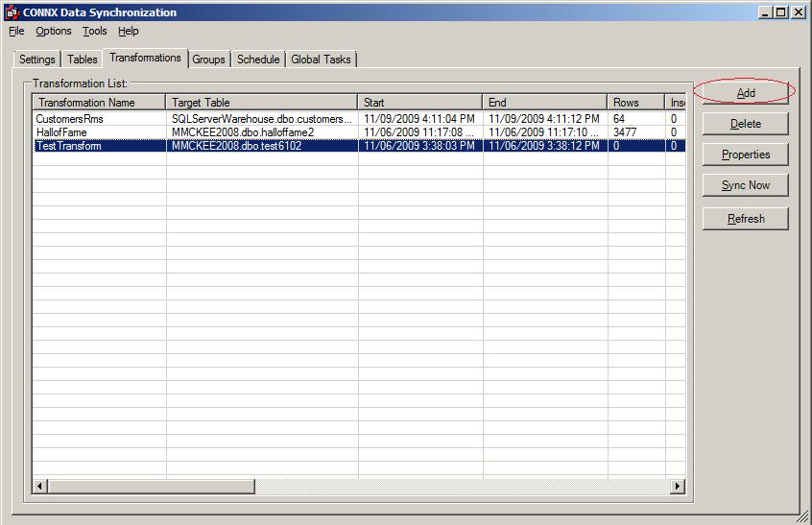
Task: Open the File menu
Action: tap(16, 31)
